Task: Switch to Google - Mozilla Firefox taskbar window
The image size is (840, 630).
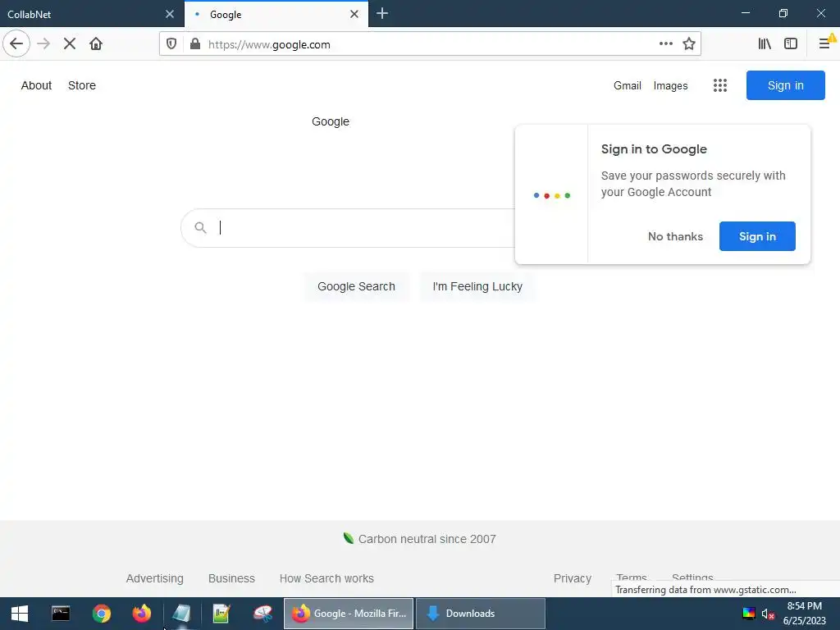Action: pos(349,614)
